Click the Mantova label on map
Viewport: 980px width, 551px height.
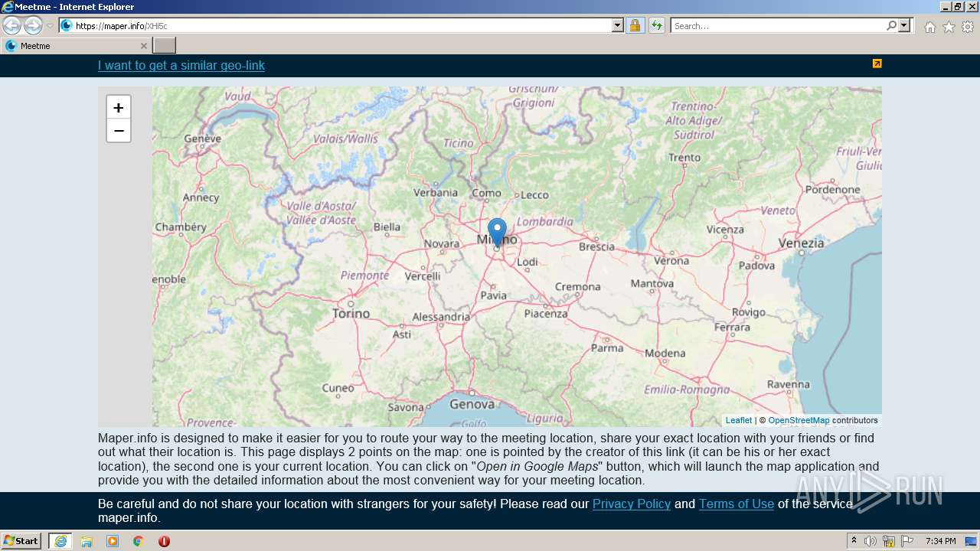point(652,283)
